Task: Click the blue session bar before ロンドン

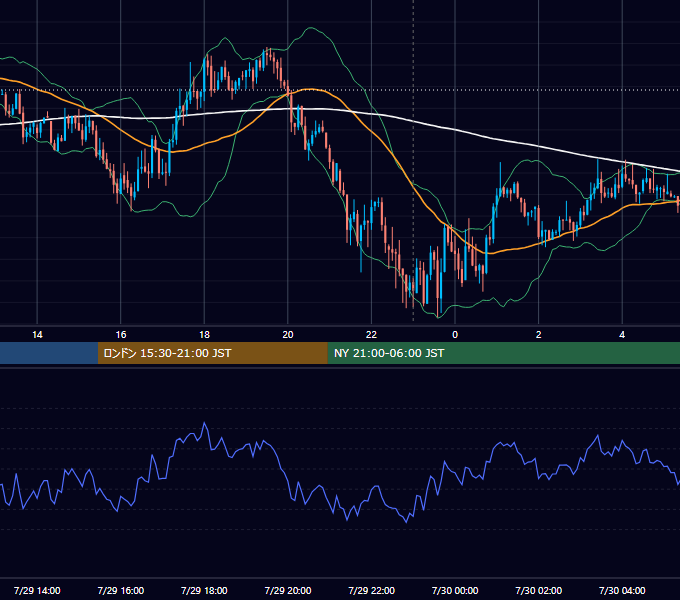Action: click(49, 353)
